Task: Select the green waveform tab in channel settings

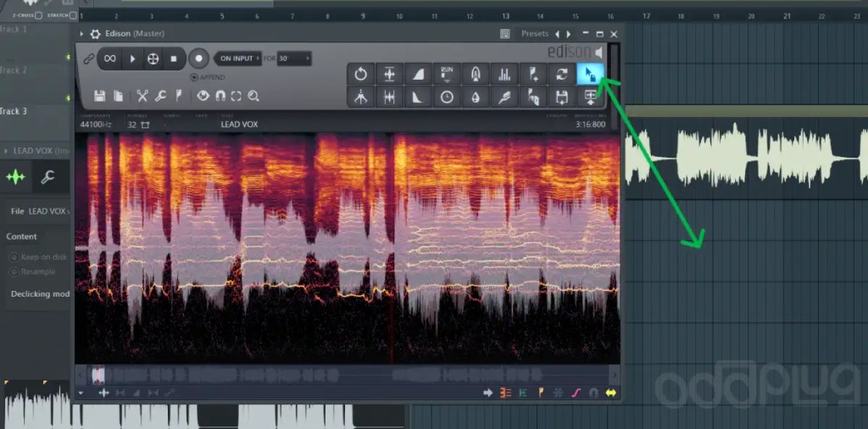Action: [x=15, y=177]
